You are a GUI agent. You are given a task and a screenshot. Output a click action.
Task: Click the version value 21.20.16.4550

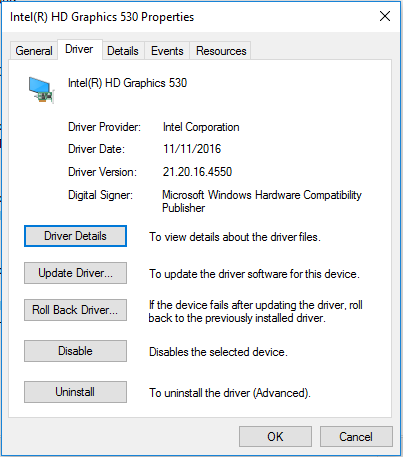197,172
